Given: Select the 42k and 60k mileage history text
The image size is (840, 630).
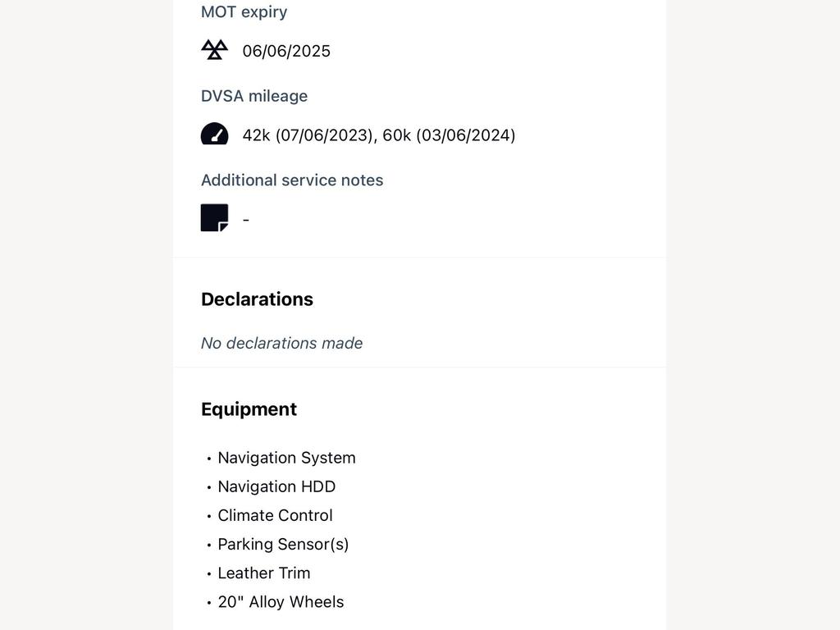Looking at the screenshot, I should coord(379,135).
